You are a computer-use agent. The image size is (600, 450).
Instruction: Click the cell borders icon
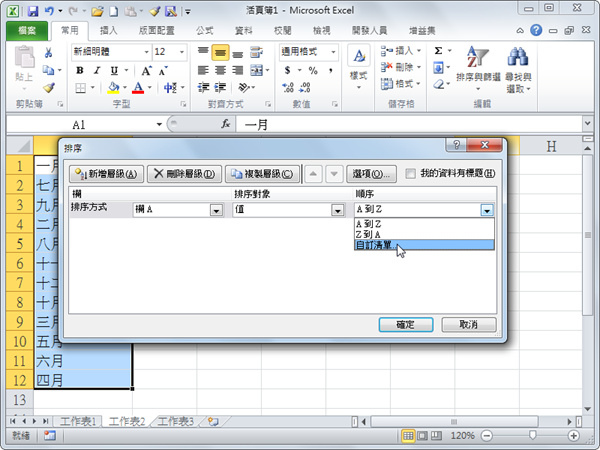click(x=80, y=88)
